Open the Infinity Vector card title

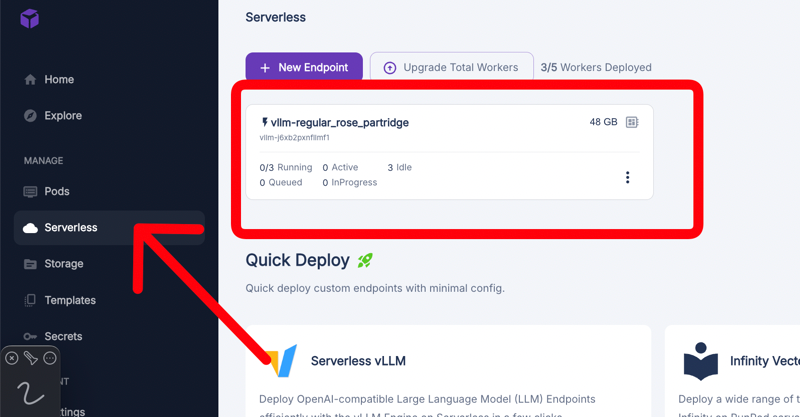pyautogui.click(x=765, y=361)
